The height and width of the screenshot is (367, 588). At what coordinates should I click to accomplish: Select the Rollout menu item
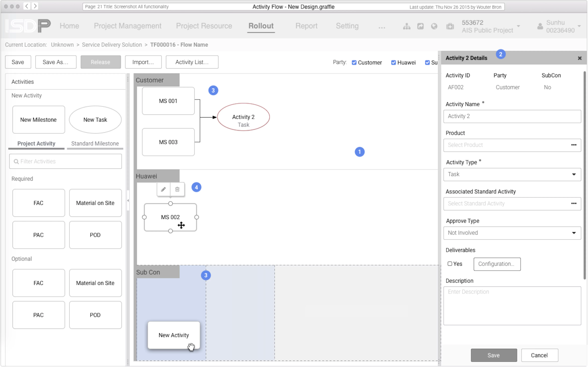(261, 26)
